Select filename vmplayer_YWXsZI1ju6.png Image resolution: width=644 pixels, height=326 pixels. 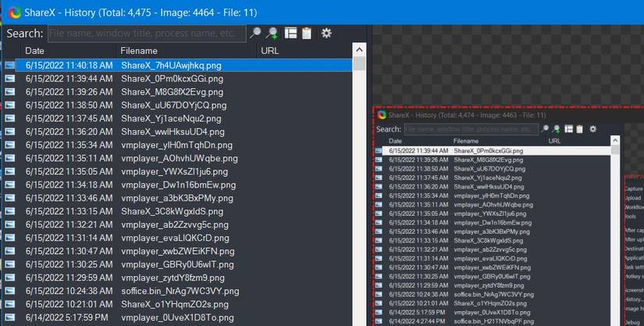pos(174,171)
